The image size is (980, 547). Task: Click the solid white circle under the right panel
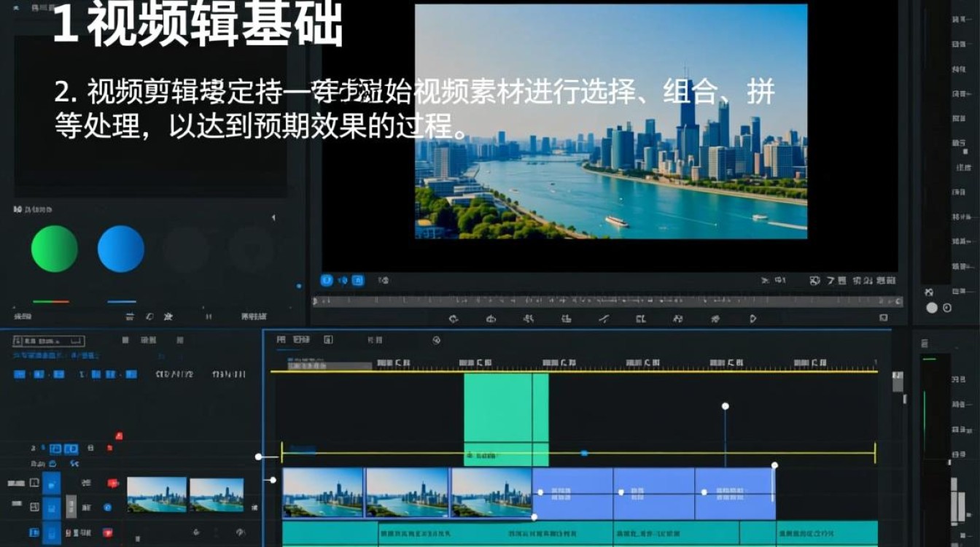(x=931, y=308)
